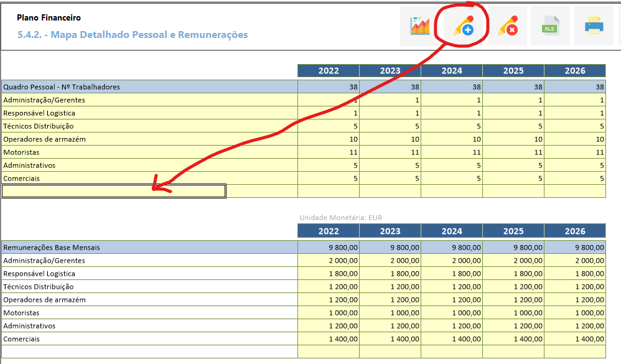Viewport: 621px width, 364px height.
Task: Select Motoristas 2023 salary 1 000,00
Action: coord(390,312)
